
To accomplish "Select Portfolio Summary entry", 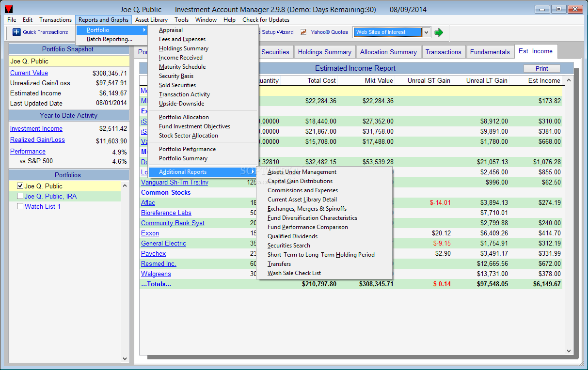I will (183, 158).
